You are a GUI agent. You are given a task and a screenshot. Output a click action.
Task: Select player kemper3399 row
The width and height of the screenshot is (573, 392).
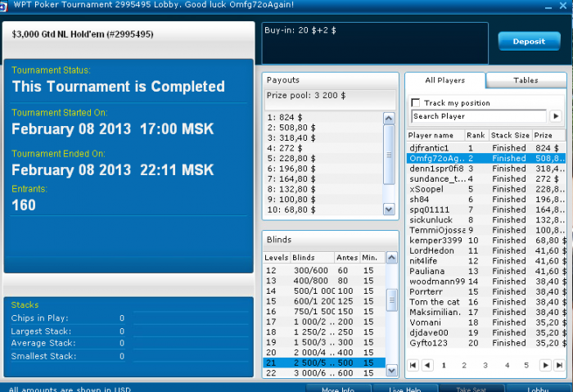pos(486,241)
